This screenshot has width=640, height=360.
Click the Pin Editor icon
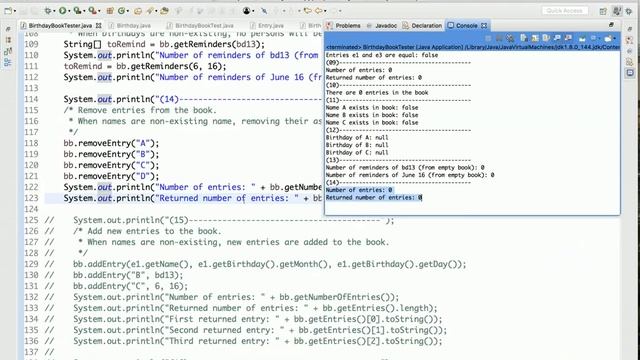pos(264,11)
